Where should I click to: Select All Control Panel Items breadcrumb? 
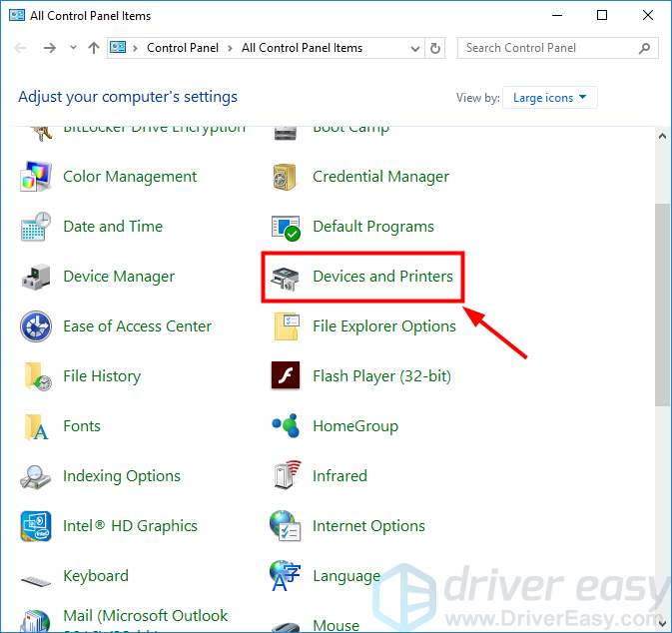[x=302, y=48]
